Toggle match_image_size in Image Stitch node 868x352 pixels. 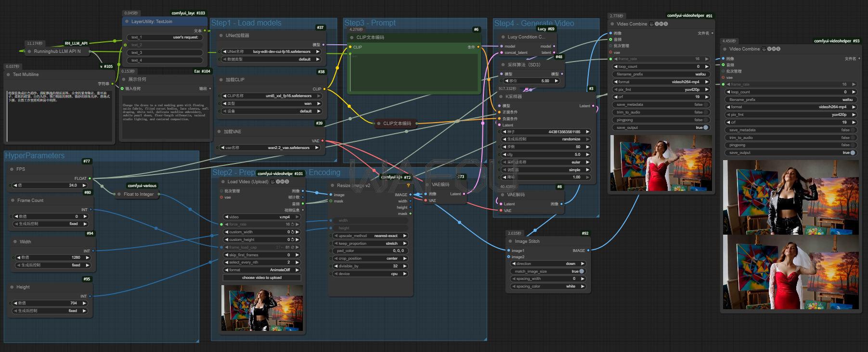[x=582, y=271]
